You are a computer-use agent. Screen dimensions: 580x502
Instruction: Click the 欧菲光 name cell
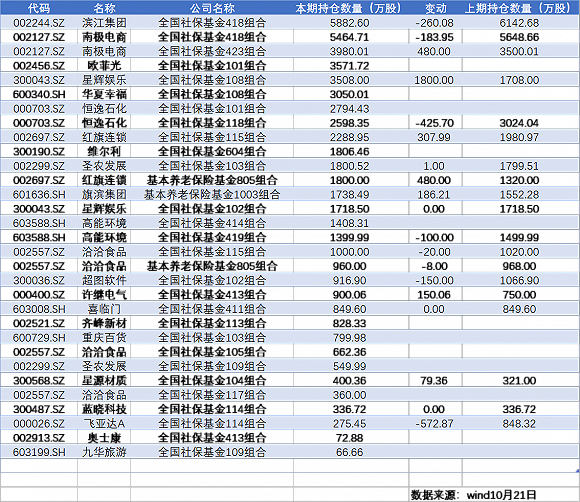[104, 66]
